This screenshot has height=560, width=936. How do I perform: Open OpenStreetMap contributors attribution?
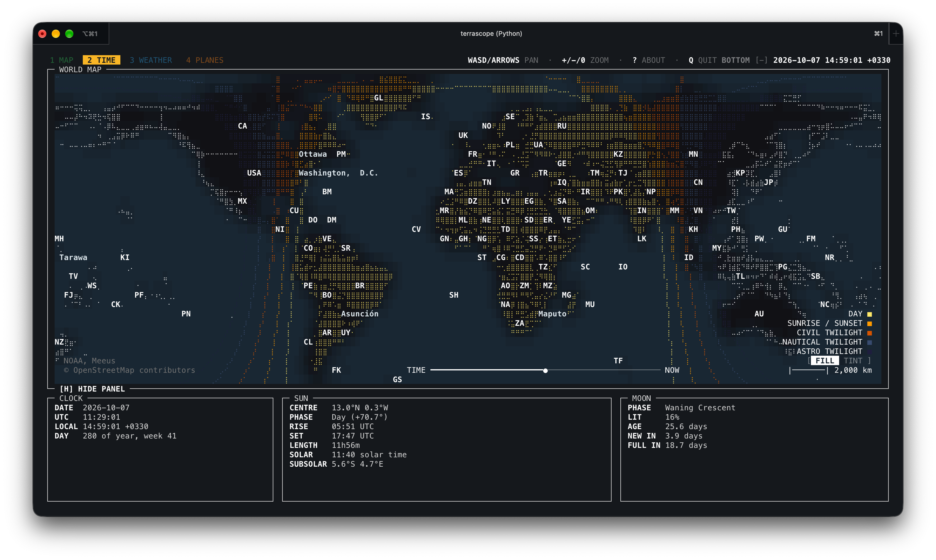point(129,370)
